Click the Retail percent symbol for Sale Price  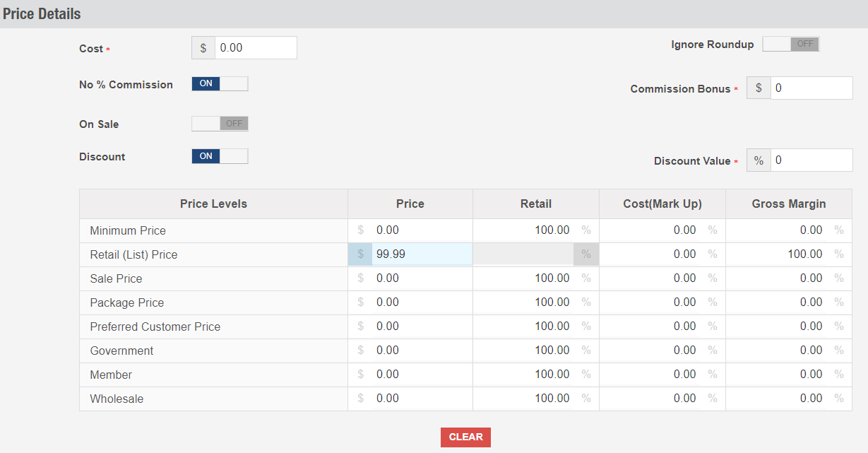coord(586,278)
